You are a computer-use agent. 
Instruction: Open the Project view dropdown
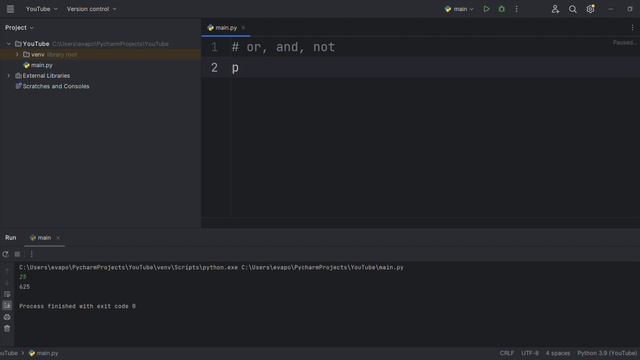[x=19, y=28]
